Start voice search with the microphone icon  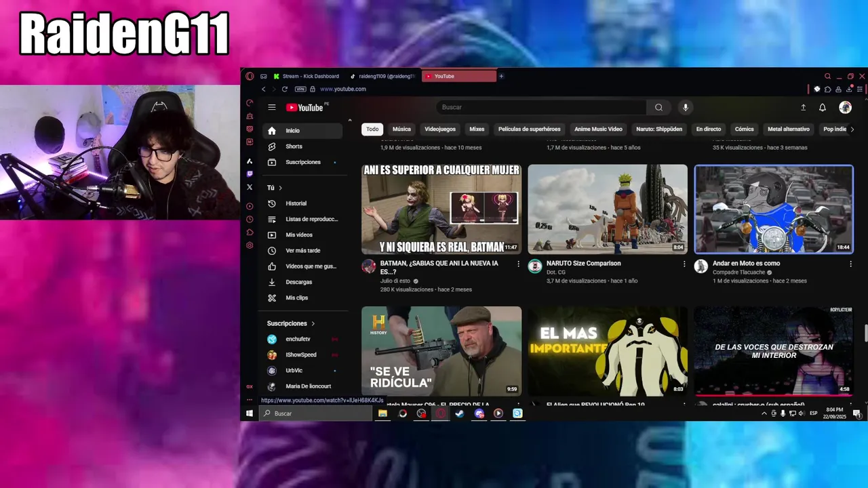(x=686, y=107)
